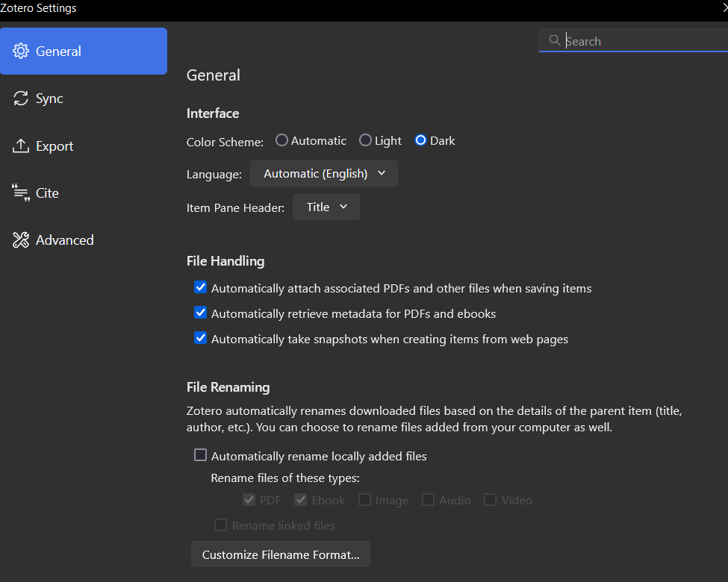
Task: Open the Item Pane Header dropdown
Action: [326, 207]
